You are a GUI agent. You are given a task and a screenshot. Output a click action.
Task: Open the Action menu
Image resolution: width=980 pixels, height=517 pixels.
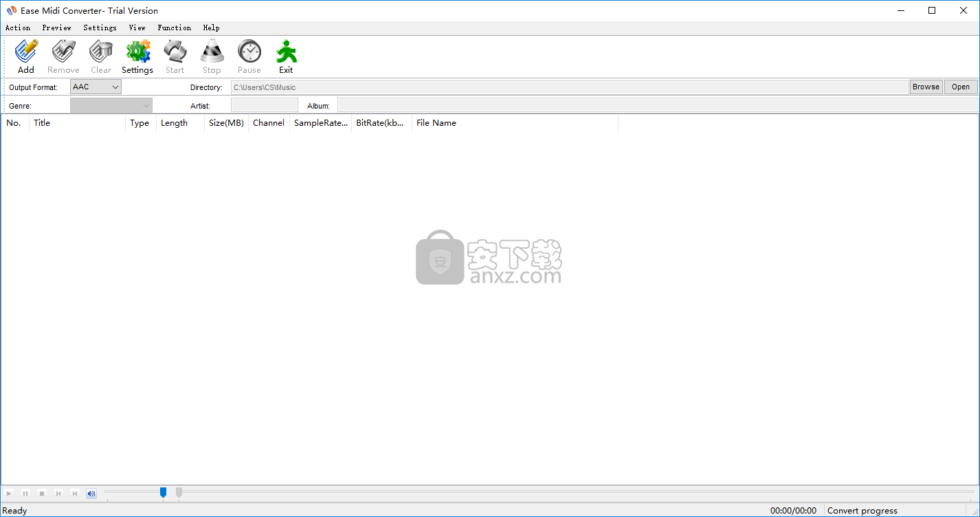pos(18,27)
